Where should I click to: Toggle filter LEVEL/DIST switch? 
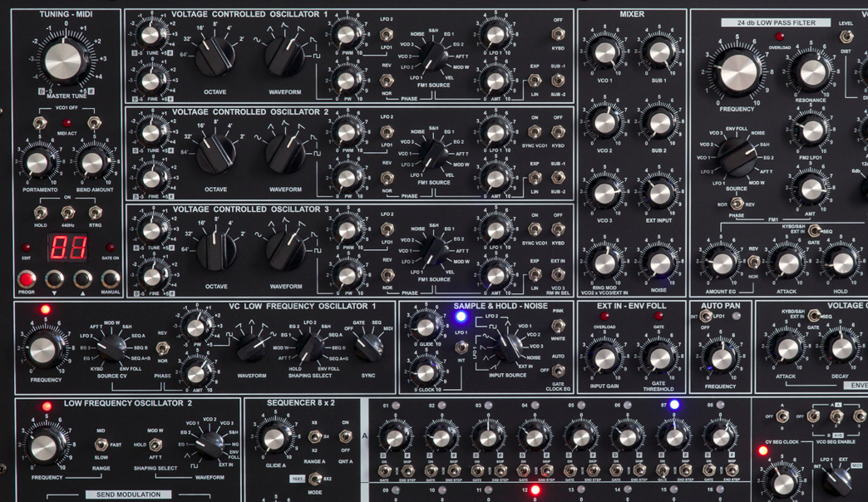846,37
